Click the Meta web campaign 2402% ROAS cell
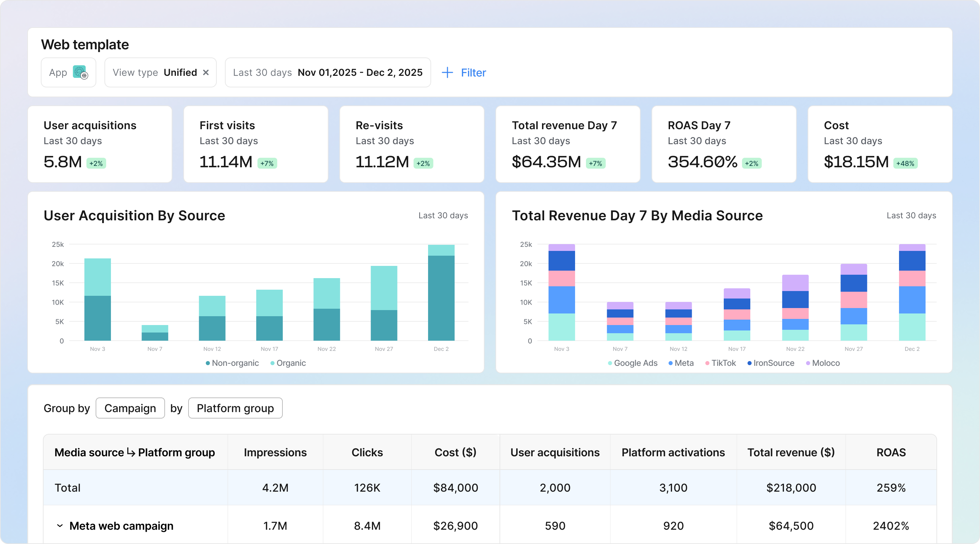980x544 pixels. pos(891,526)
